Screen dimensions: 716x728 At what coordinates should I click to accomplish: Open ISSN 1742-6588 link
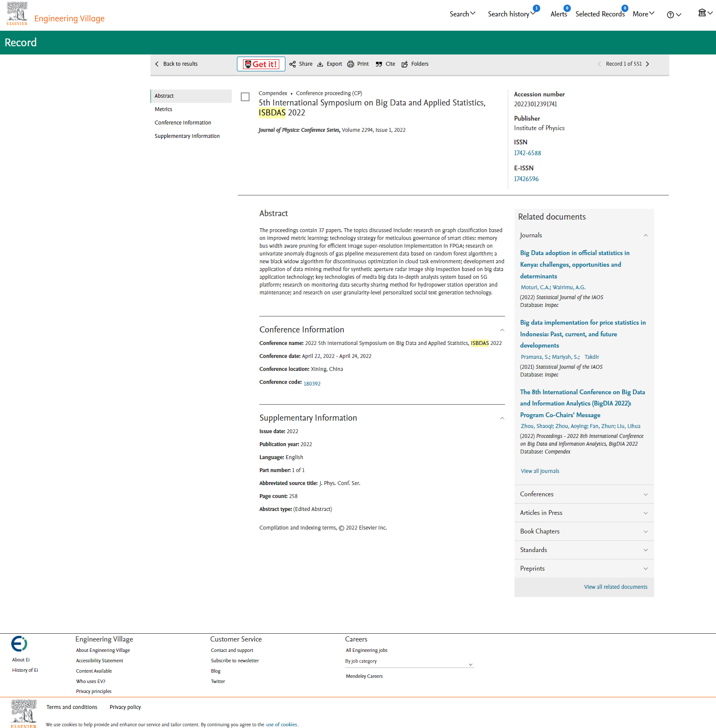click(527, 153)
